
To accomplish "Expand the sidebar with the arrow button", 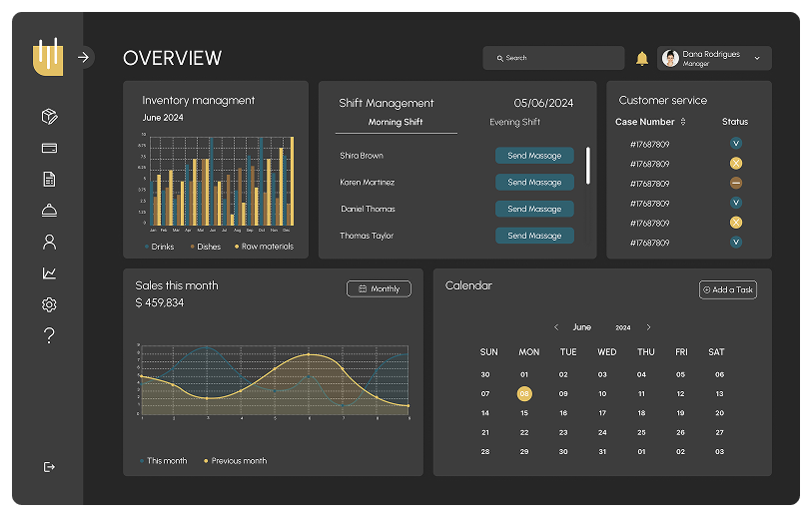I will pyautogui.click(x=84, y=58).
